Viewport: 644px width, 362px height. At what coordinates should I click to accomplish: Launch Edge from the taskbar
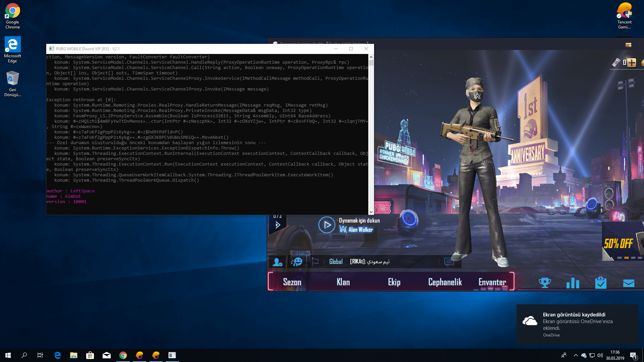(x=57, y=355)
